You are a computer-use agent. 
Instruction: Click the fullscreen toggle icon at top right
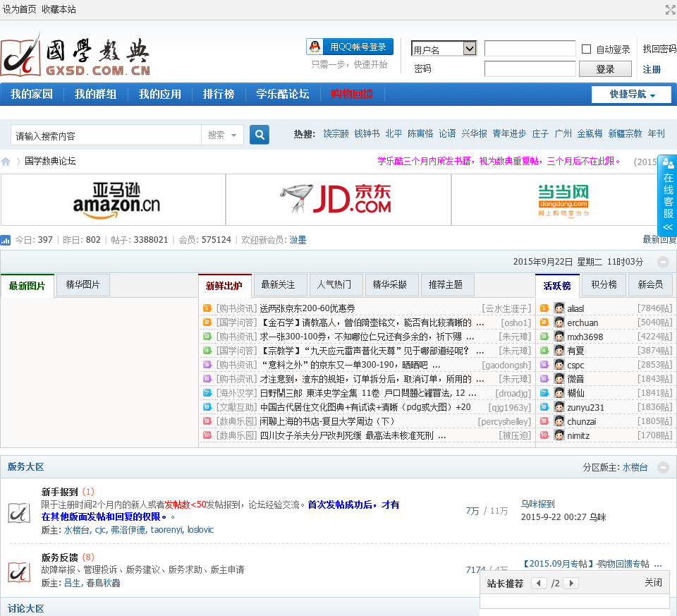pyautogui.click(x=671, y=9)
